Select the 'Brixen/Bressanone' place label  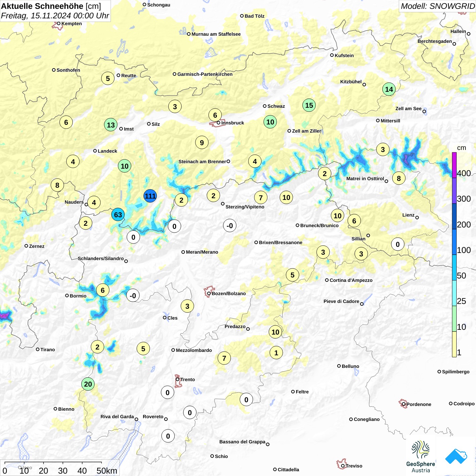click(280, 242)
